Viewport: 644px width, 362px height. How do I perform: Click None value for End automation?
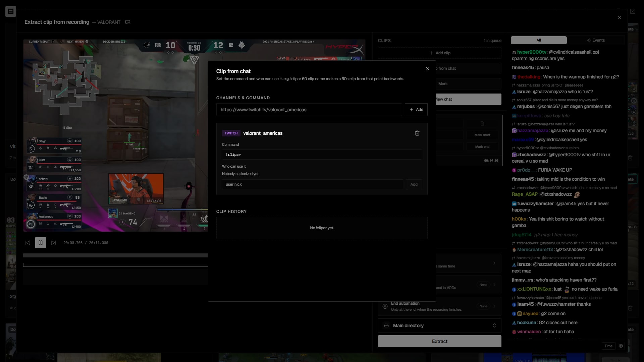point(483,306)
